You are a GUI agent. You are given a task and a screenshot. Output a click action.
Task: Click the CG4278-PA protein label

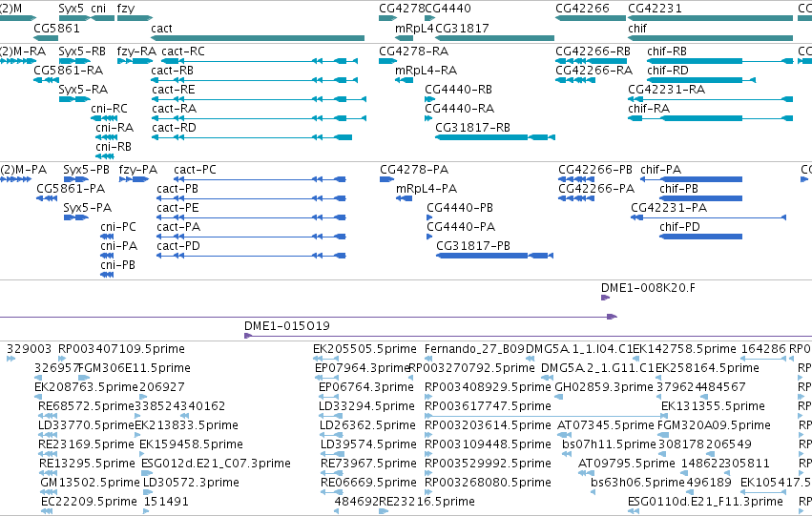pyautogui.click(x=414, y=170)
